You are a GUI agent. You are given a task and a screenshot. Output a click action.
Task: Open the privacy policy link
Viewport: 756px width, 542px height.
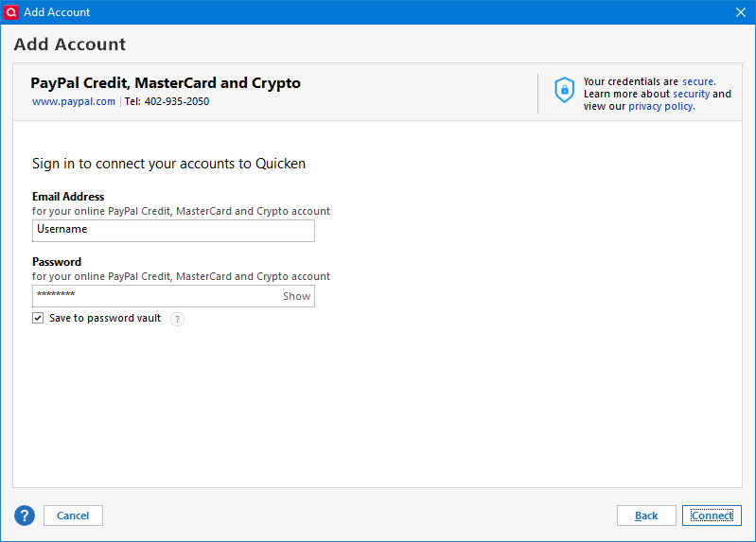[x=661, y=106]
